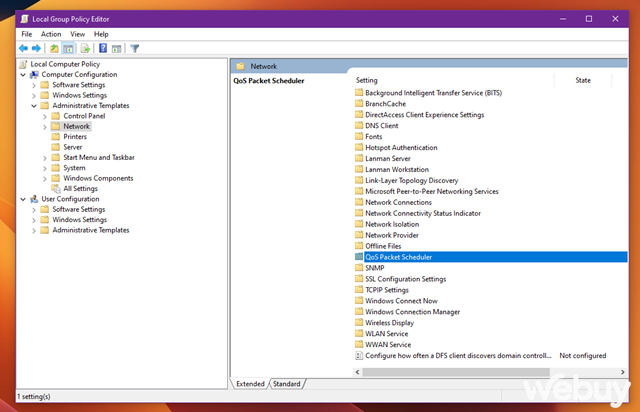Open Help via the blue question-mark icon
The width and height of the screenshot is (640, 412).
[x=102, y=48]
